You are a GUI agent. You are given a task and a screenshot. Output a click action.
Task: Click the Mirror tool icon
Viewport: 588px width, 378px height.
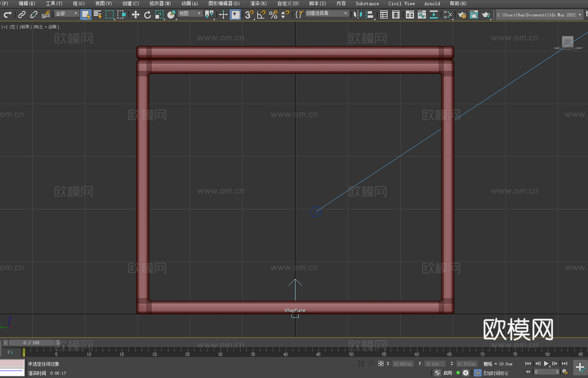(x=358, y=14)
